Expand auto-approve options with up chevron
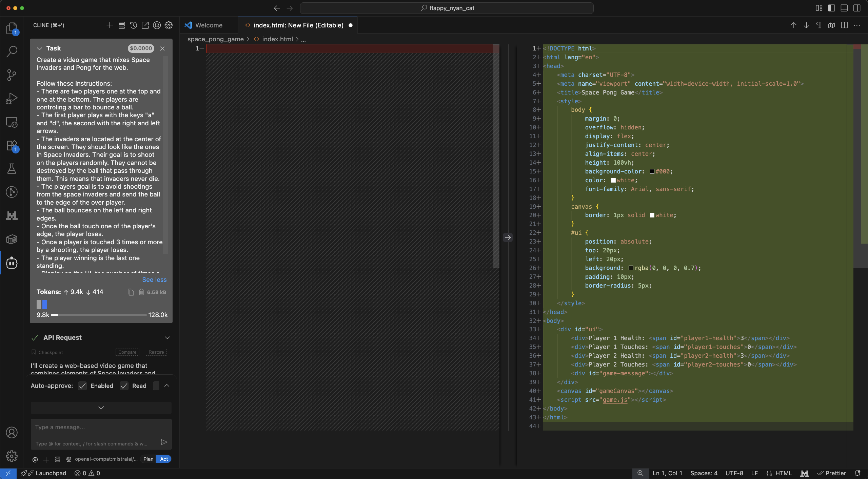Image resolution: width=868 pixels, height=479 pixels. [167, 386]
